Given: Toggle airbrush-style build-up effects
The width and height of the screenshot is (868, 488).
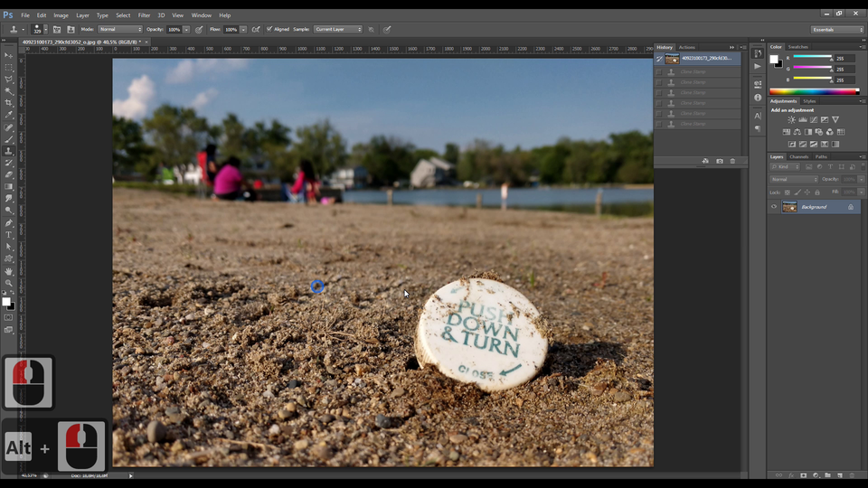Looking at the screenshot, I should pos(256,29).
